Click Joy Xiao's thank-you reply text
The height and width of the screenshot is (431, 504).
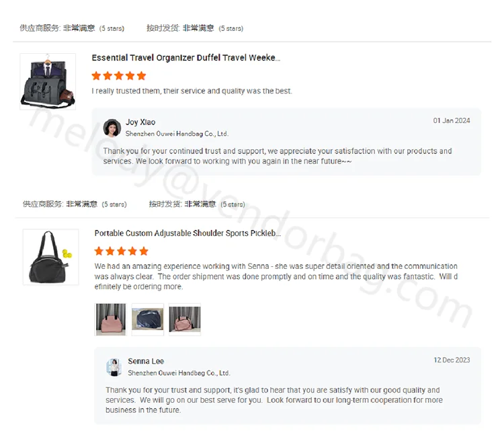click(278, 156)
